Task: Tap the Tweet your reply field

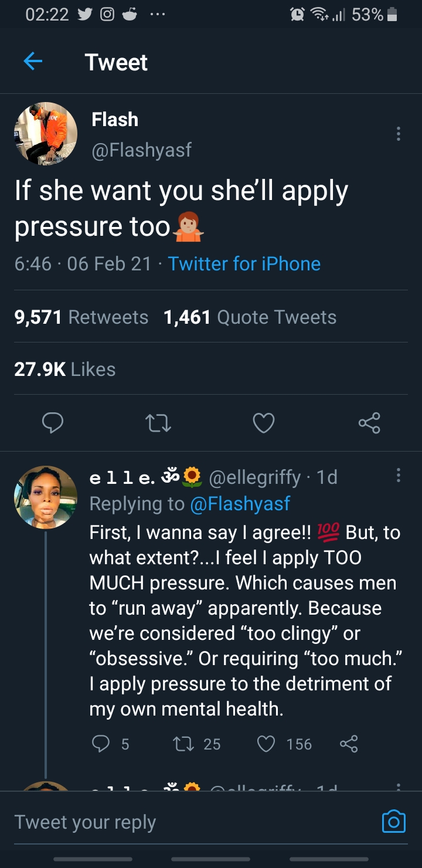Action: (x=176, y=822)
